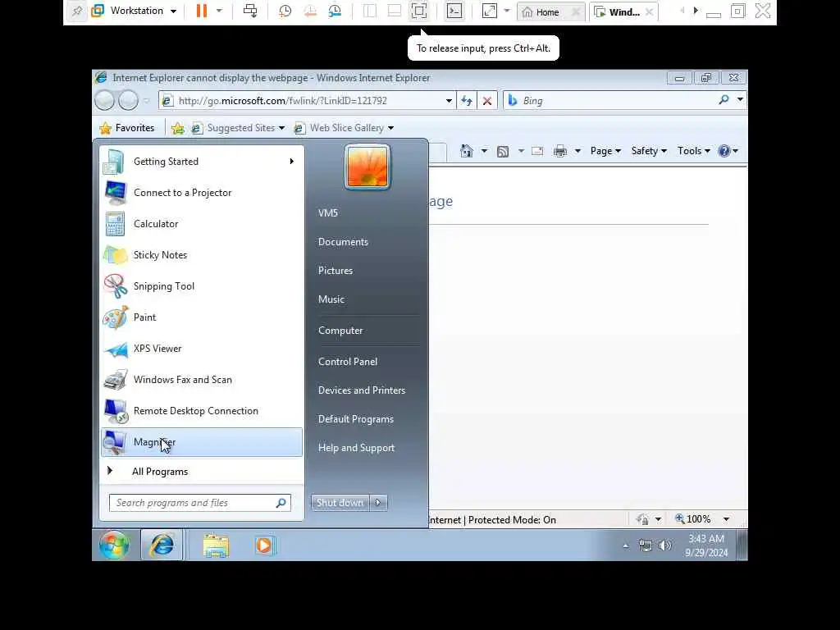
Task: Launch Paint from Start menu
Action: tap(202, 317)
